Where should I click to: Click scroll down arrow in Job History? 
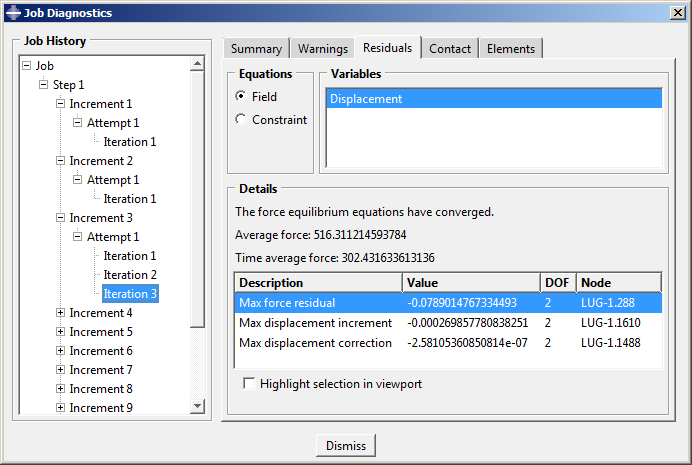197,407
